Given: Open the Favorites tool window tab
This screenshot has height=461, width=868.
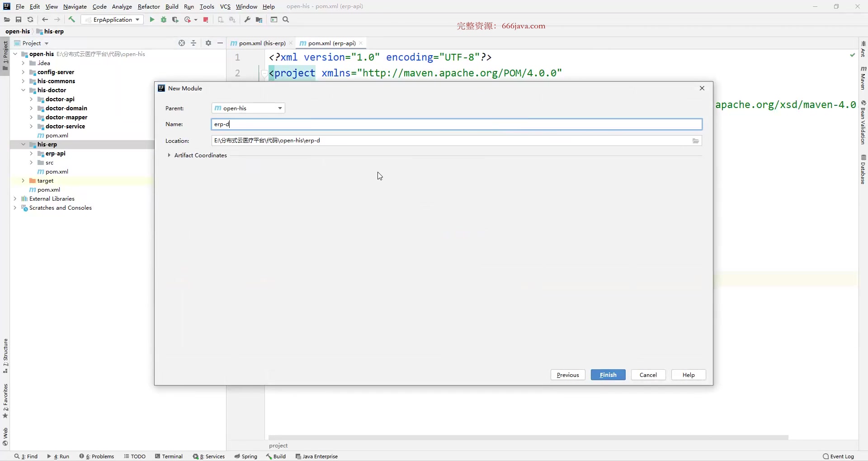Looking at the screenshot, I should (x=5, y=401).
